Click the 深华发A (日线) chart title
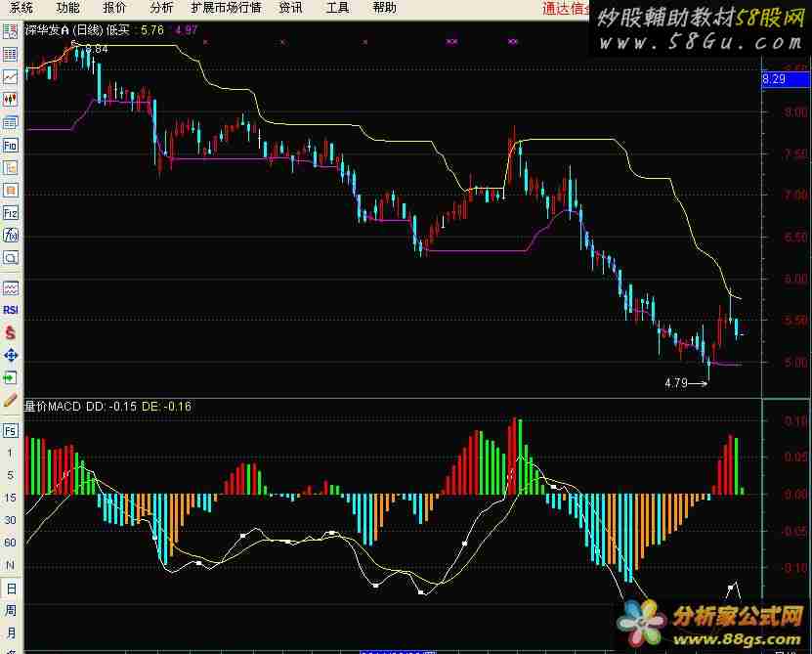 [64, 30]
